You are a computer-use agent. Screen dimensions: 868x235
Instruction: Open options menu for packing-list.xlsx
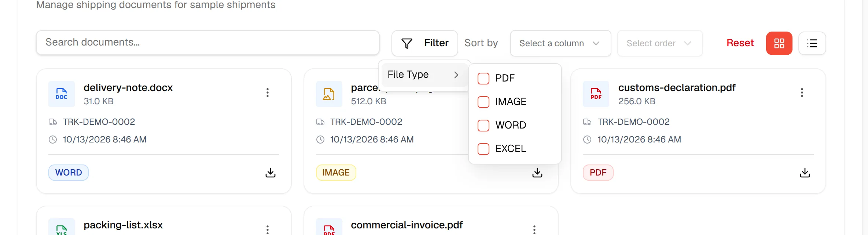click(268, 229)
